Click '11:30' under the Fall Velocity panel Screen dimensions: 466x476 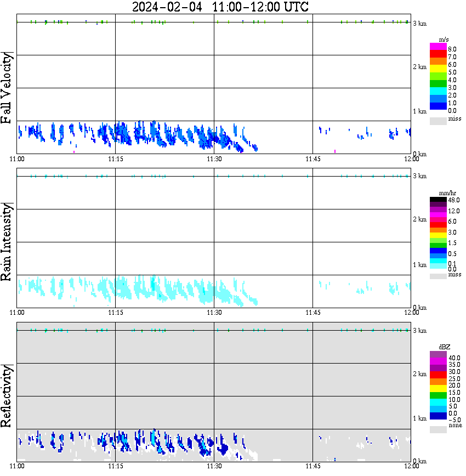click(x=214, y=159)
